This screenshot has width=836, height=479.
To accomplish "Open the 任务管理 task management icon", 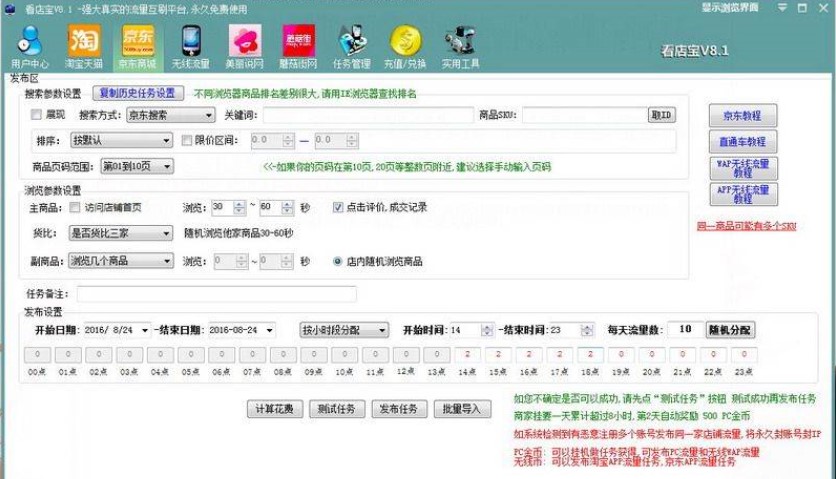I will [352, 47].
